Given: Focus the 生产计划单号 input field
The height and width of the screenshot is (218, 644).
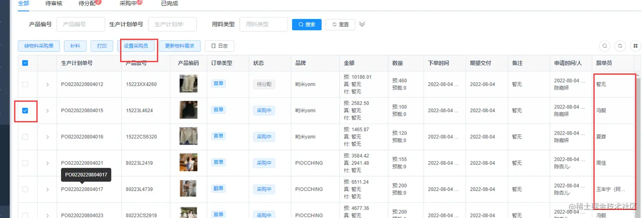Looking at the screenshot, I should pos(172,24).
